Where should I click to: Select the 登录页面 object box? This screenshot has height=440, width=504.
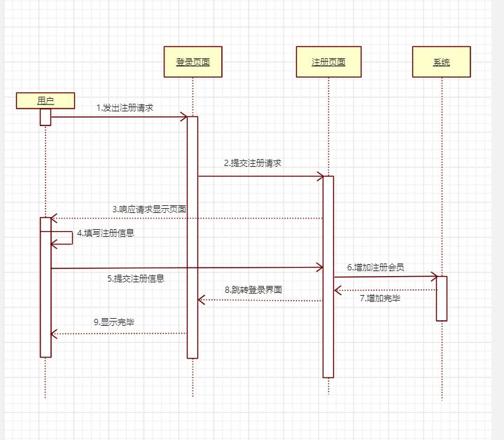193,62
